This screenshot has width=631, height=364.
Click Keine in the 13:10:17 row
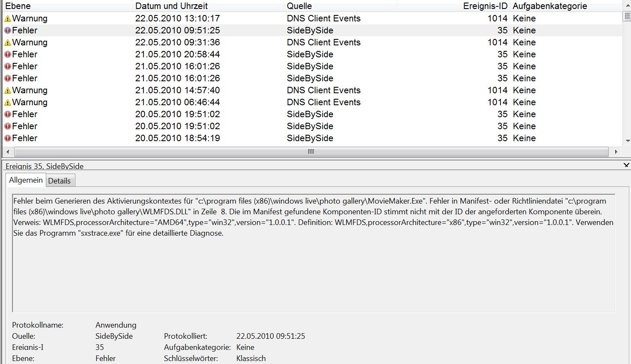coord(524,18)
